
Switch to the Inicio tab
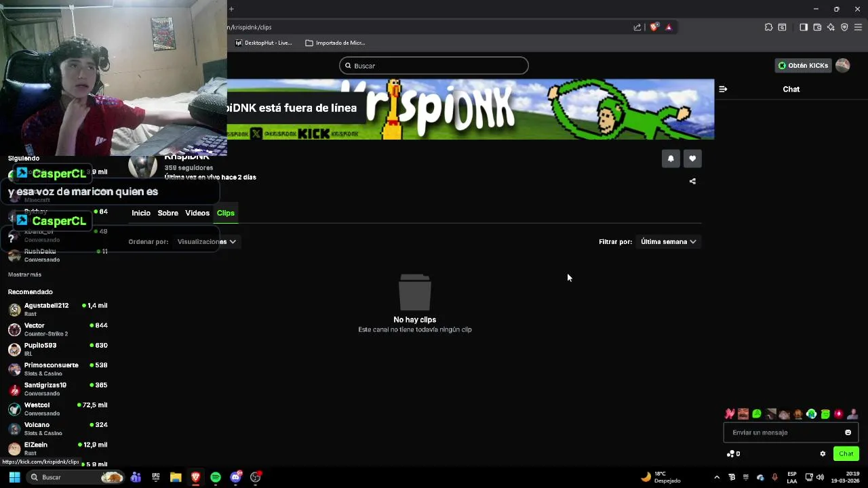pyautogui.click(x=141, y=213)
